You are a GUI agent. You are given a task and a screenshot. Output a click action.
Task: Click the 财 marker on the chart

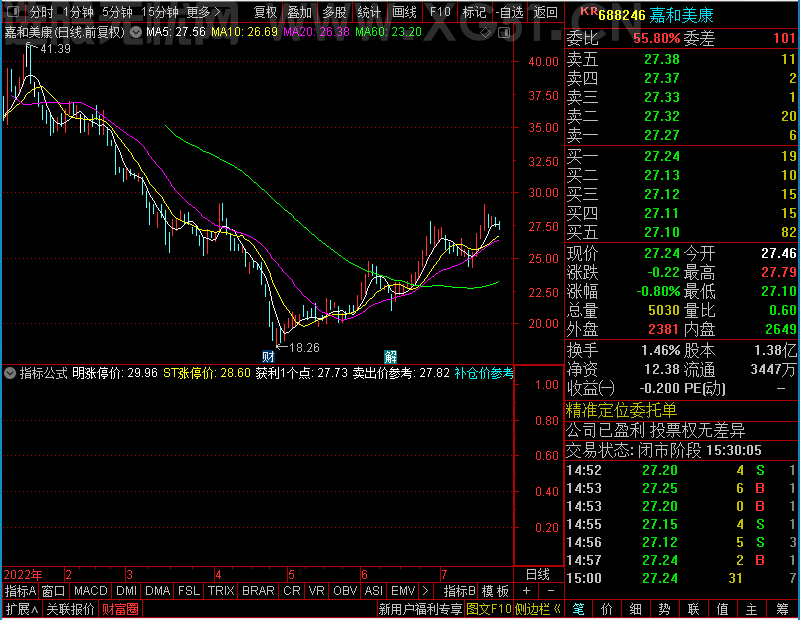(x=268, y=356)
